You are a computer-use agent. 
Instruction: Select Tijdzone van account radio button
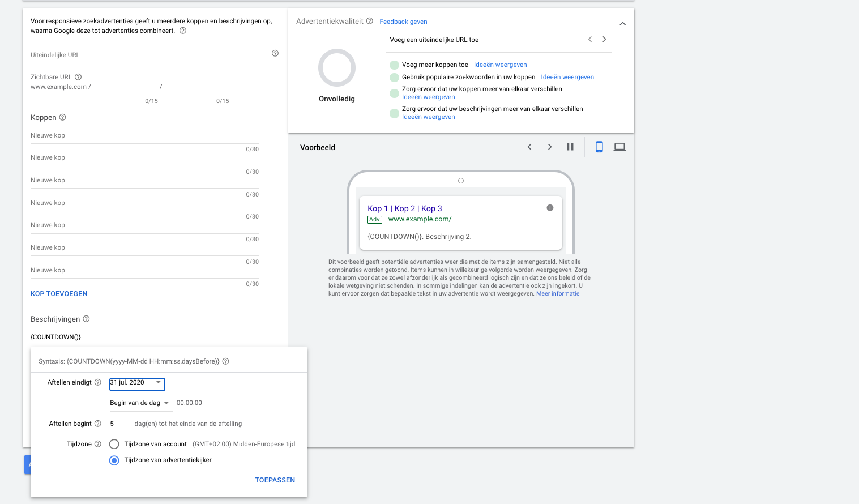coord(114,444)
